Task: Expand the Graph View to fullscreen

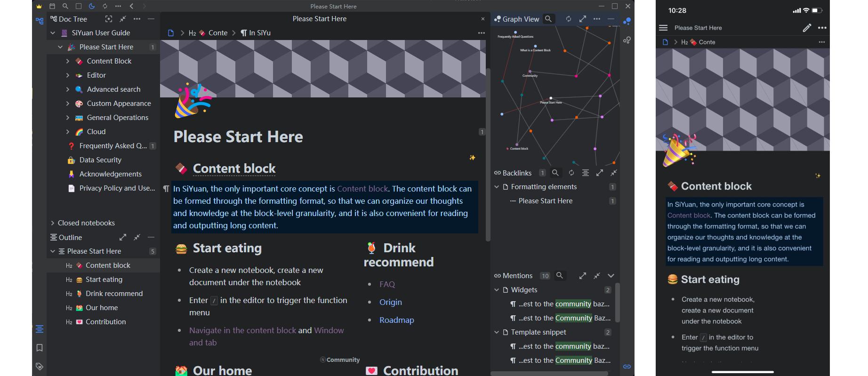Action: [x=583, y=19]
